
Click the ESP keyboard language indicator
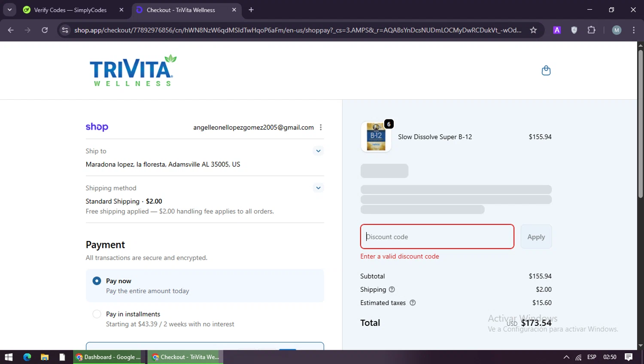pyautogui.click(x=592, y=357)
